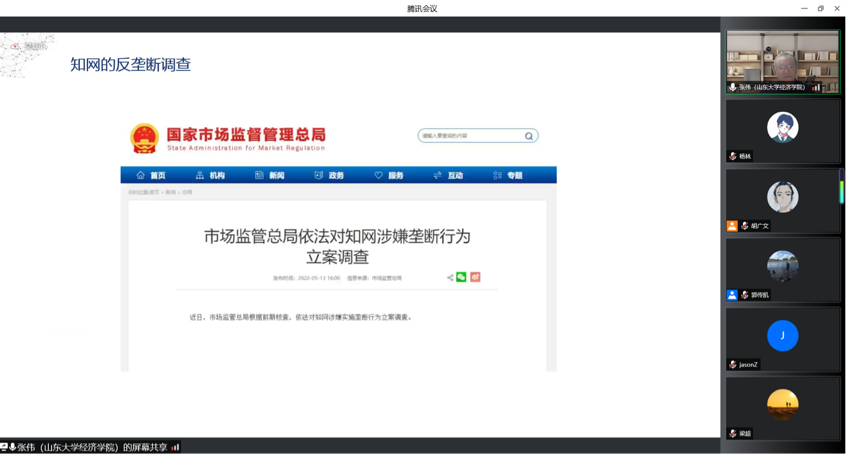The image size is (846, 454).
Task: Open the 新闻 news tab in the navbar
Action: 270,175
